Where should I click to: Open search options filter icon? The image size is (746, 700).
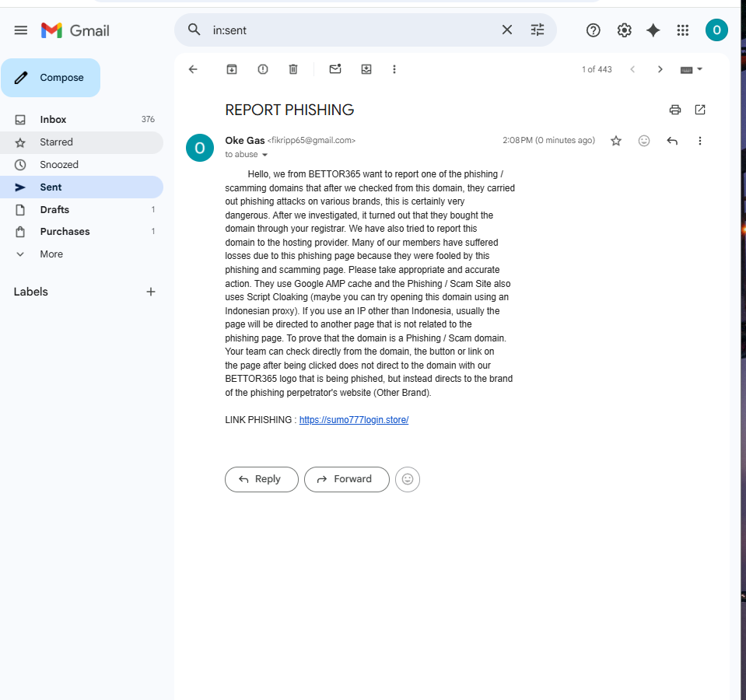(x=538, y=30)
